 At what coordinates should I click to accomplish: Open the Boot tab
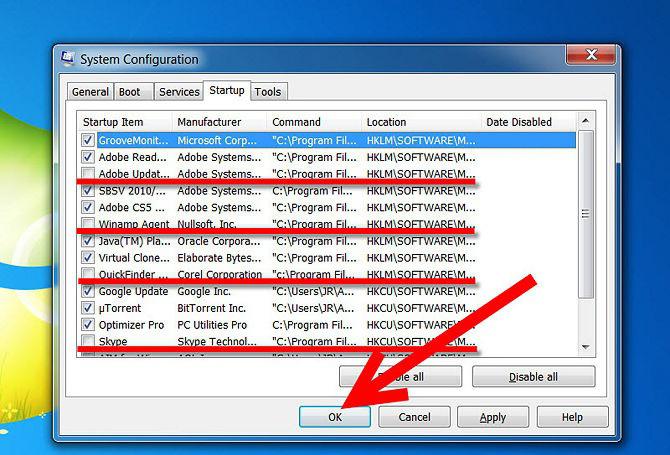[x=130, y=92]
